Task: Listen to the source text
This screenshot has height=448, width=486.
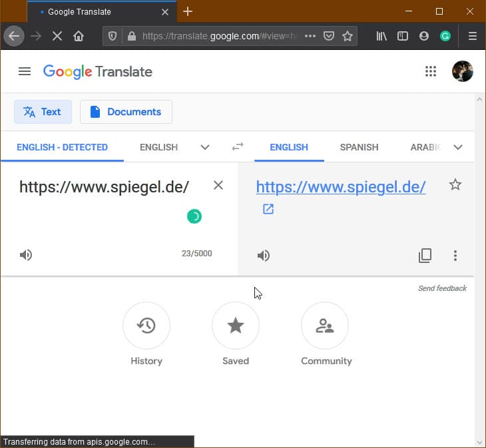Action: tap(26, 255)
